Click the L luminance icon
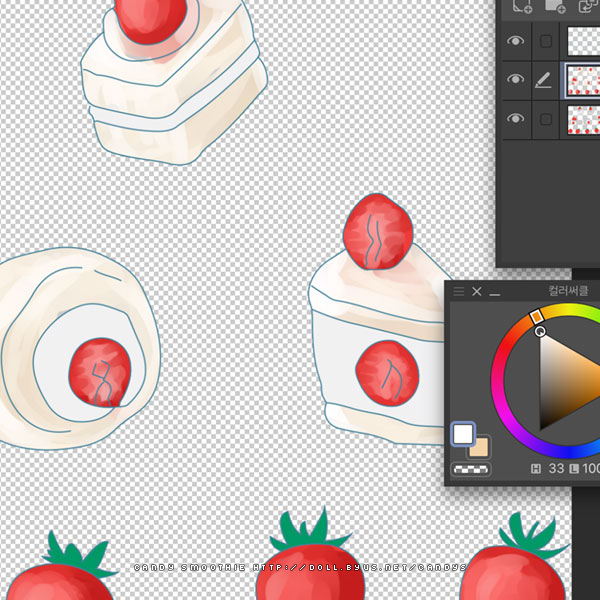Viewport: 600px width, 600px height. click(x=573, y=468)
